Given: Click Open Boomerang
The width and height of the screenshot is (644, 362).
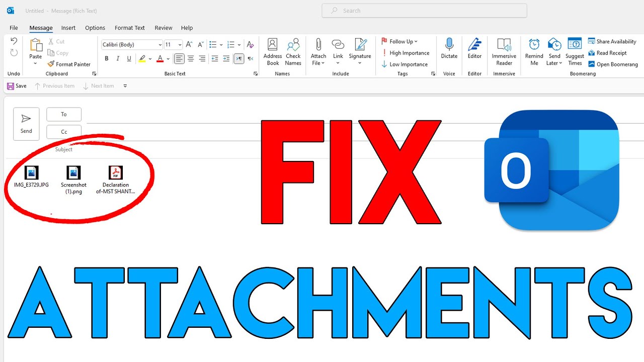Looking at the screenshot, I should (613, 64).
